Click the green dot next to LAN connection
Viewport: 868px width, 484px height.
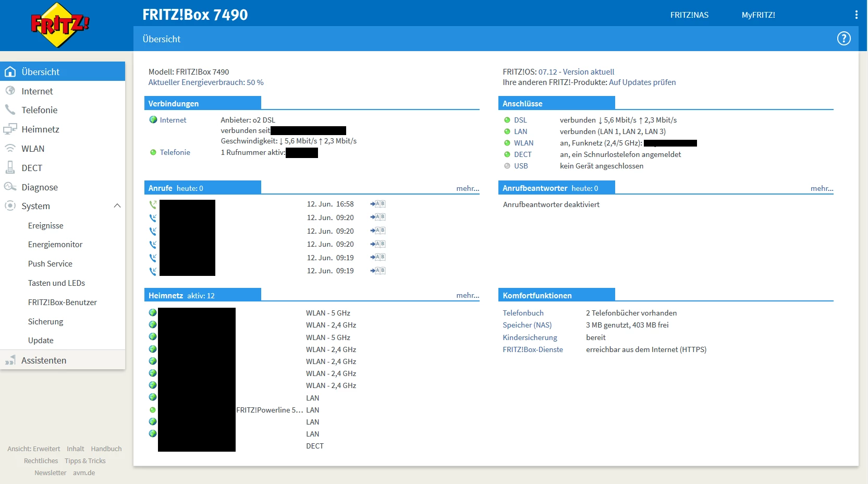point(507,131)
